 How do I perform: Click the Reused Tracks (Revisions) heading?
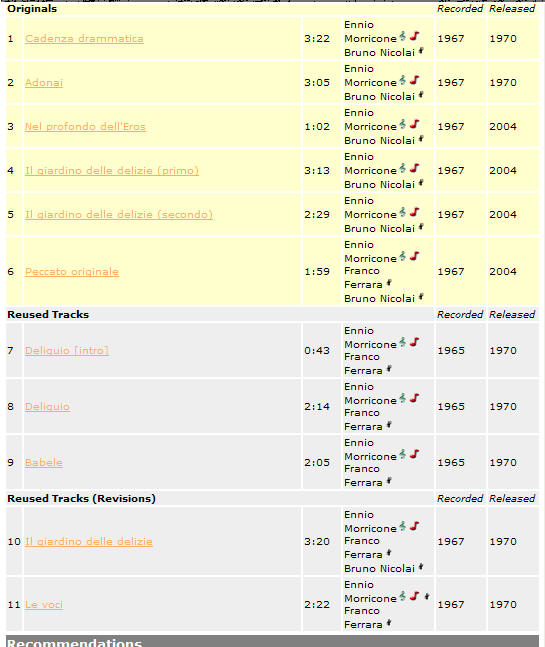pos(81,499)
